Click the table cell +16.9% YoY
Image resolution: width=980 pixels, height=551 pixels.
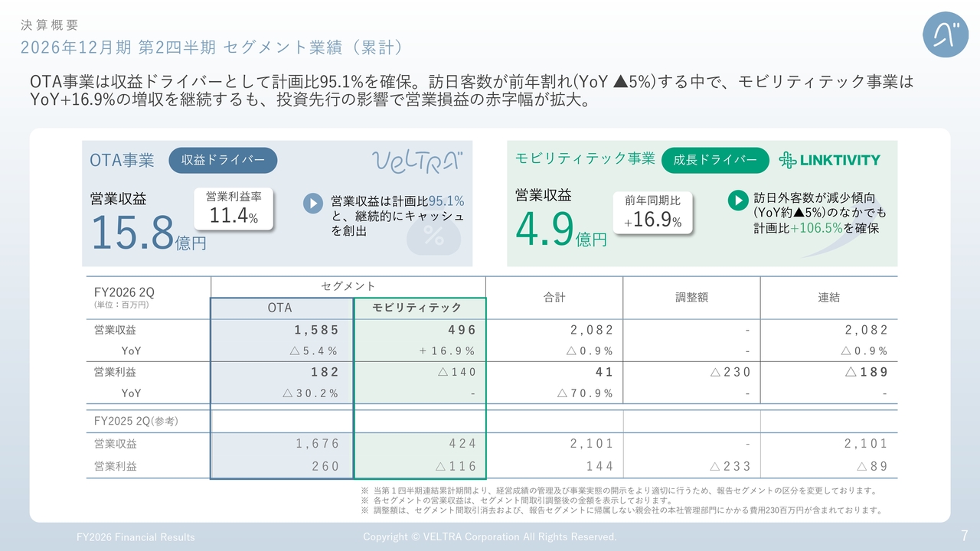[x=447, y=351]
